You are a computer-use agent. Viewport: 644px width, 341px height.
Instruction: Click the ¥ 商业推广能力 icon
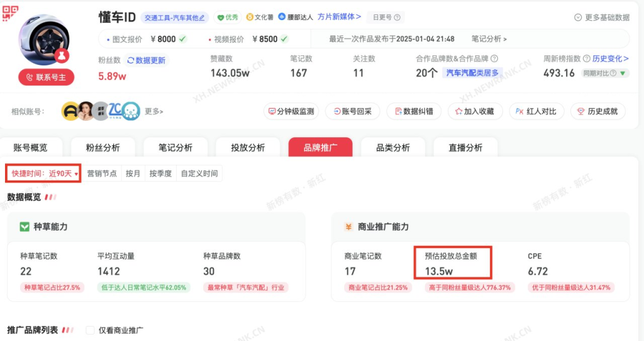tap(348, 226)
